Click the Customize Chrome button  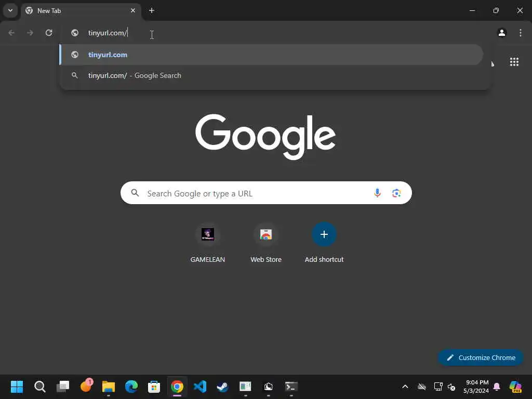click(481, 357)
